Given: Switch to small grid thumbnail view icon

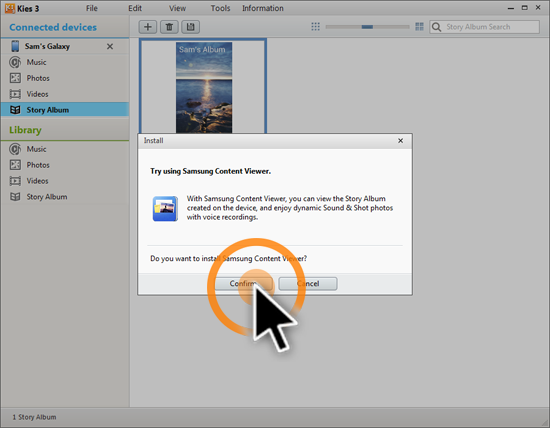Looking at the screenshot, I should (x=315, y=27).
